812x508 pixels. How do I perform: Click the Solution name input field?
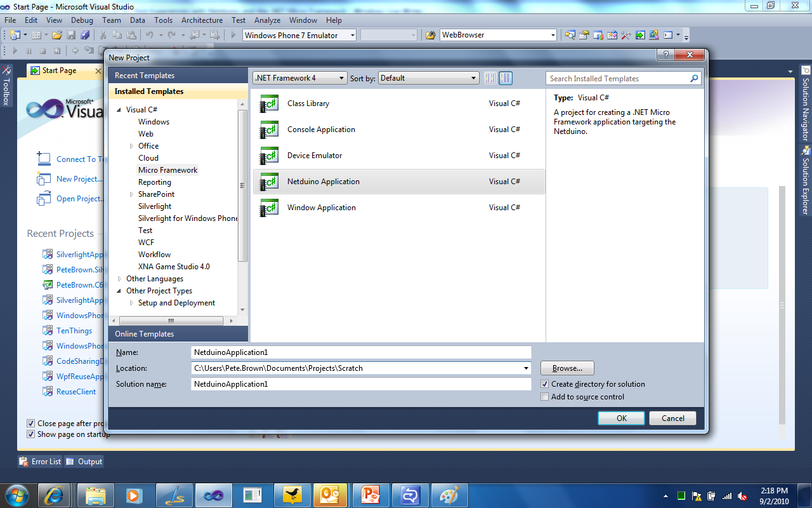pyautogui.click(x=361, y=384)
